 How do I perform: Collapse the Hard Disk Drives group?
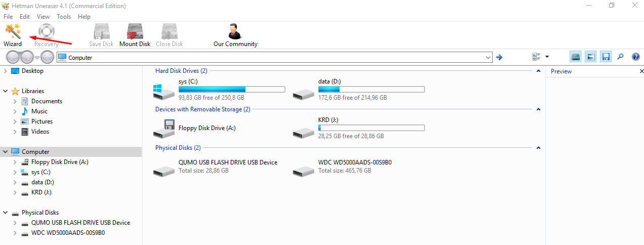coord(538,71)
